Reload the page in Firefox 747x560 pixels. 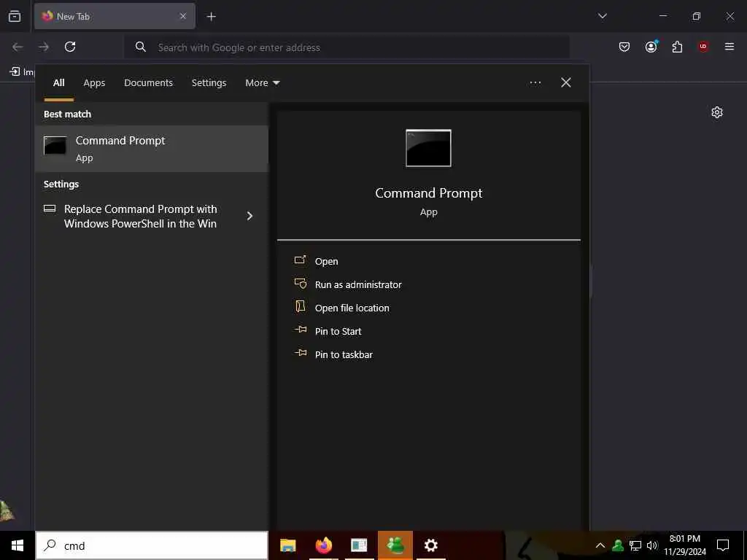pyautogui.click(x=70, y=47)
